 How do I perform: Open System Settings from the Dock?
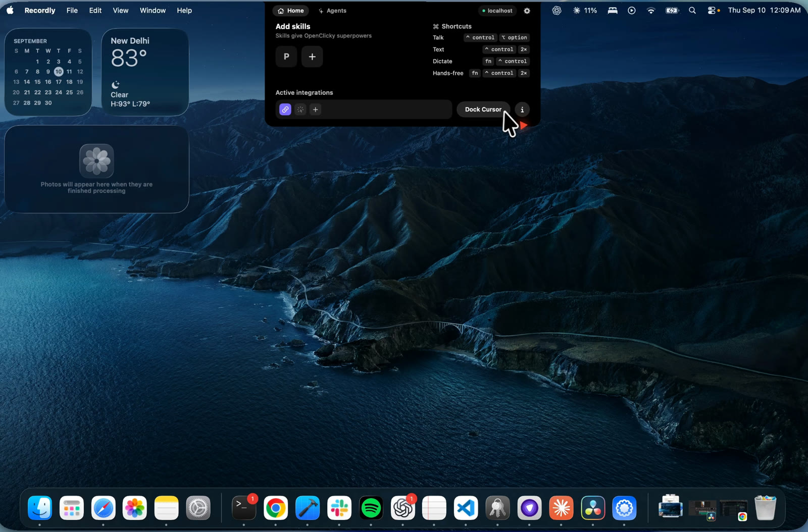point(198,508)
